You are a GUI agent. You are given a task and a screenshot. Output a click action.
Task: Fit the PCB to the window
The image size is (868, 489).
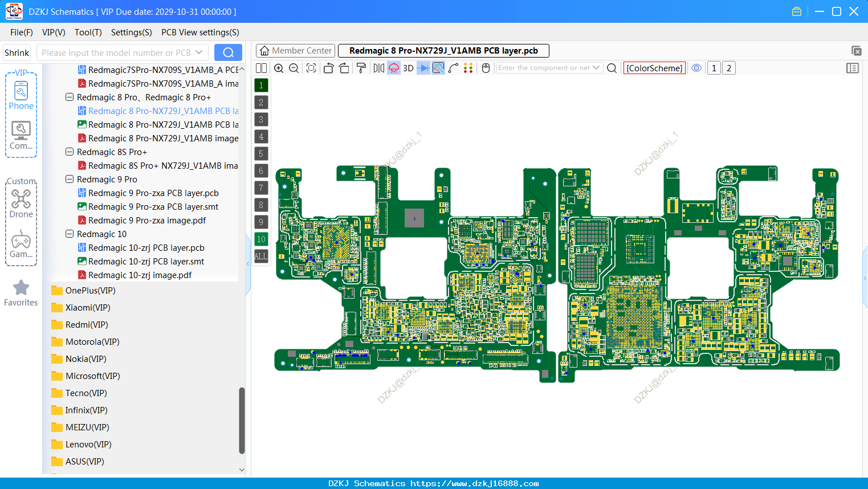[x=311, y=68]
